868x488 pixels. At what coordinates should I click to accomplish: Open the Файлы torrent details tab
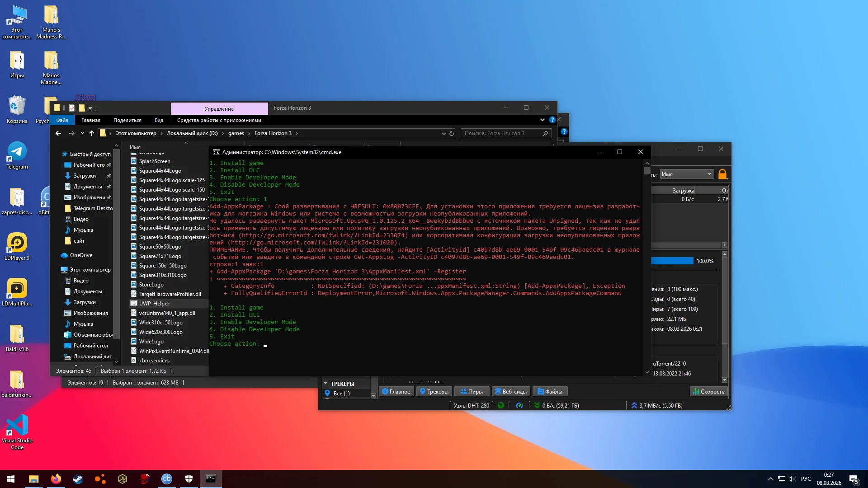(x=550, y=392)
